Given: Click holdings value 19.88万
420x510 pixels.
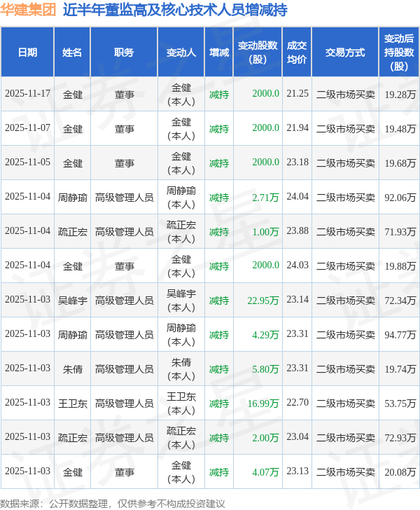Looking at the screenshot, I should tap(400, 266).
